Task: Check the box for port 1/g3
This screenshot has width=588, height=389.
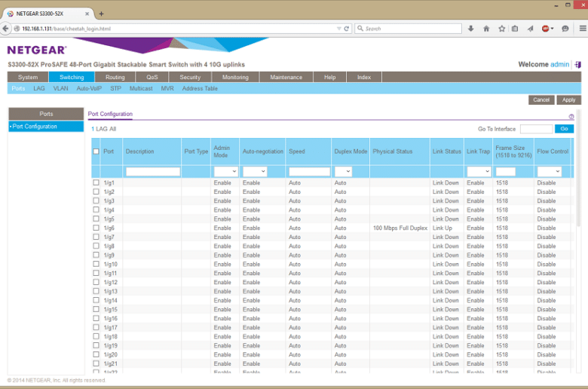Action: (96, 201)
